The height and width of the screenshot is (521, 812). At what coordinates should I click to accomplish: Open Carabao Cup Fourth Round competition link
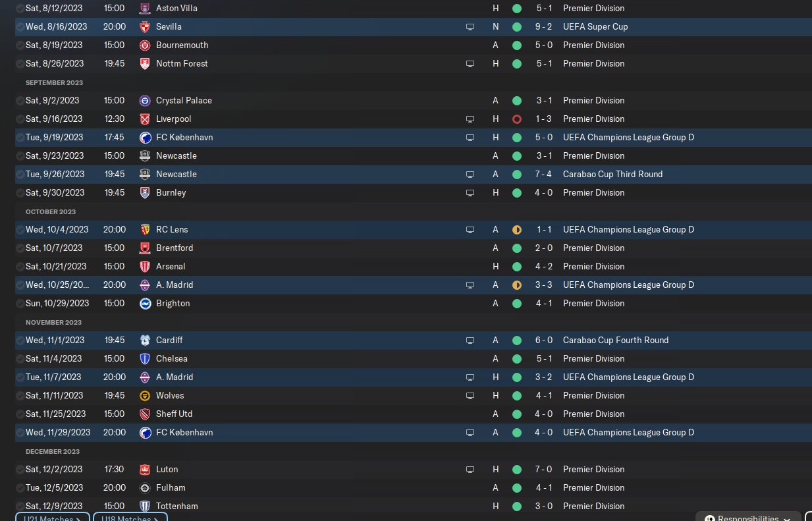(616, 341)
